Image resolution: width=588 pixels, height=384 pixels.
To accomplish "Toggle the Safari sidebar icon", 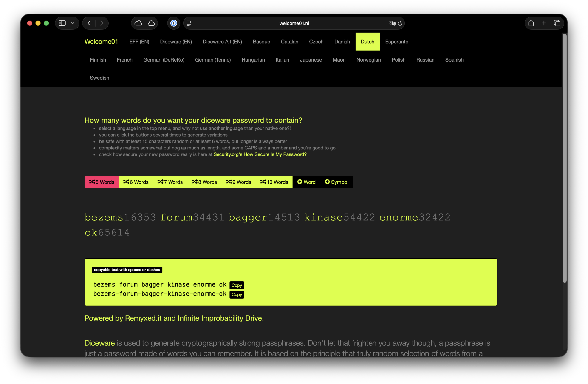I will coord(62,23).
